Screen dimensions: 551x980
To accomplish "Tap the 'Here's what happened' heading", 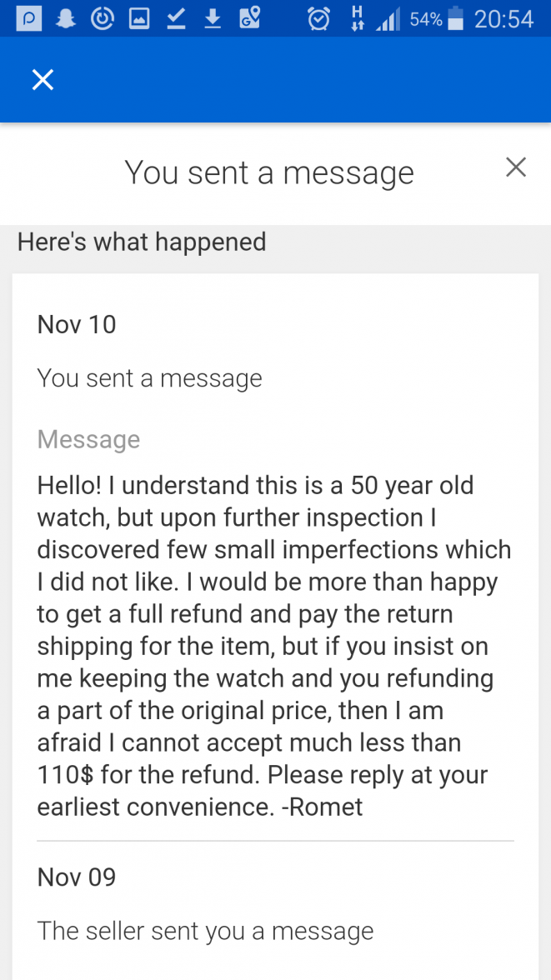I will (142, 242).
